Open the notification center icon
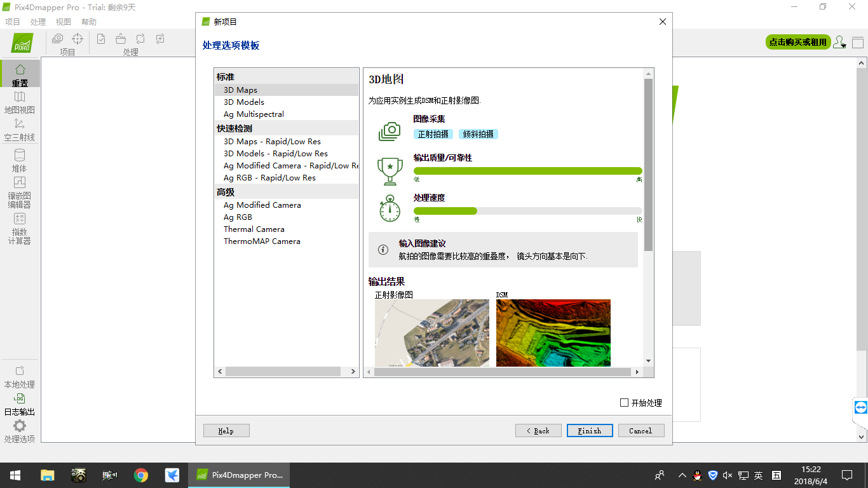868x488 pixels. coord(847,475)
